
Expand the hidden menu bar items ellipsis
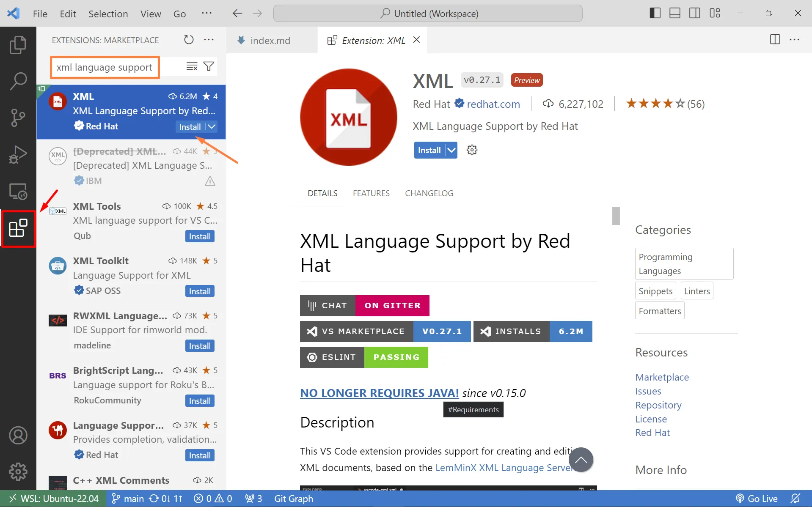pyautogui.click(x=206, y=14)
